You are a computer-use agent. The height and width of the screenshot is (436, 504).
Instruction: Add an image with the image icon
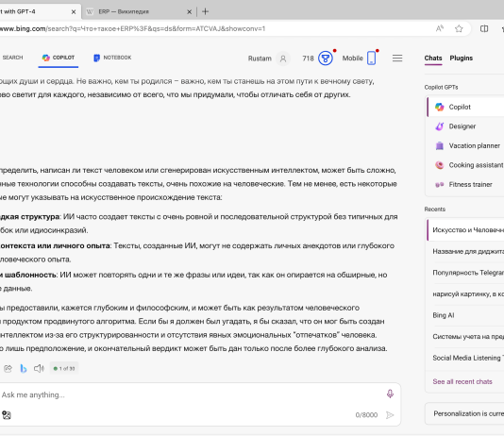click(x=7, y=415)
